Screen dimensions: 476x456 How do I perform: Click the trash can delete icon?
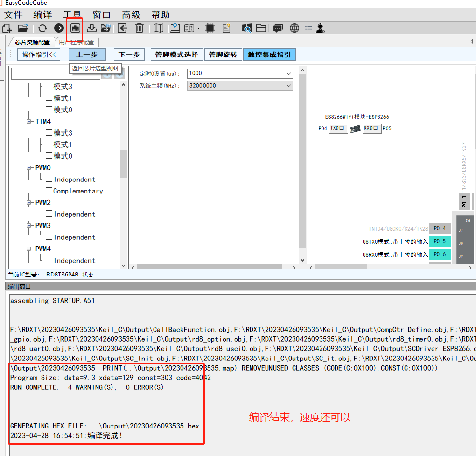pyautogui.click(x=139, y=28)
